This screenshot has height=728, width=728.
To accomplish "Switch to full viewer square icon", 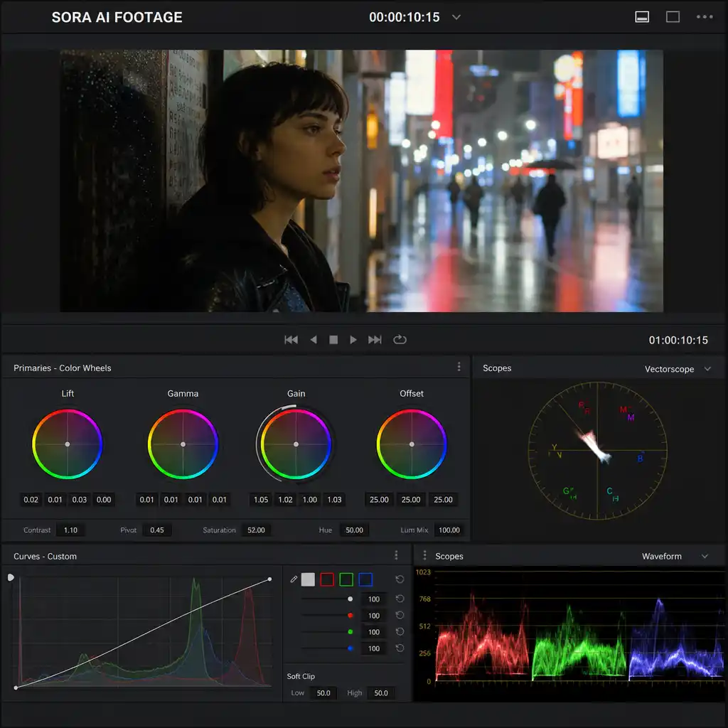I will 673,17.
